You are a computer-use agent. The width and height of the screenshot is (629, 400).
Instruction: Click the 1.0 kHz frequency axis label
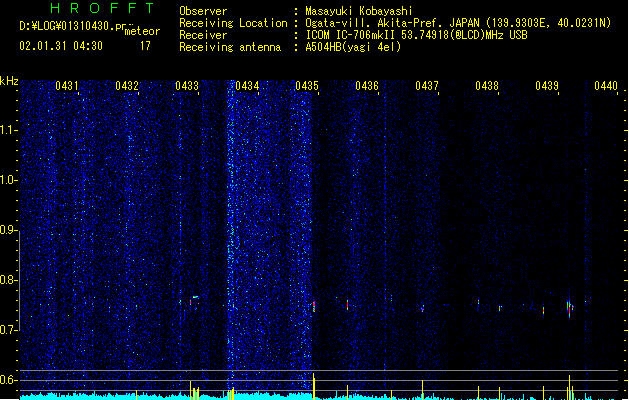8,180
